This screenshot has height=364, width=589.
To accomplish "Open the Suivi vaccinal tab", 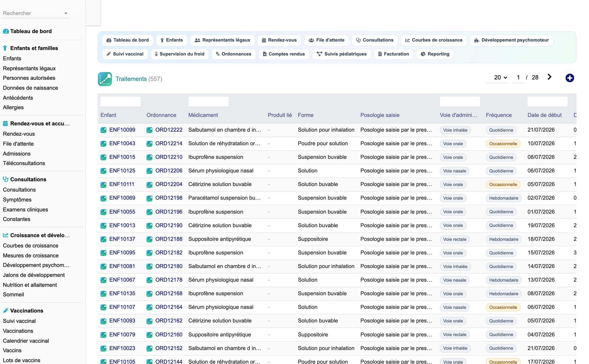I will [125, 54].
